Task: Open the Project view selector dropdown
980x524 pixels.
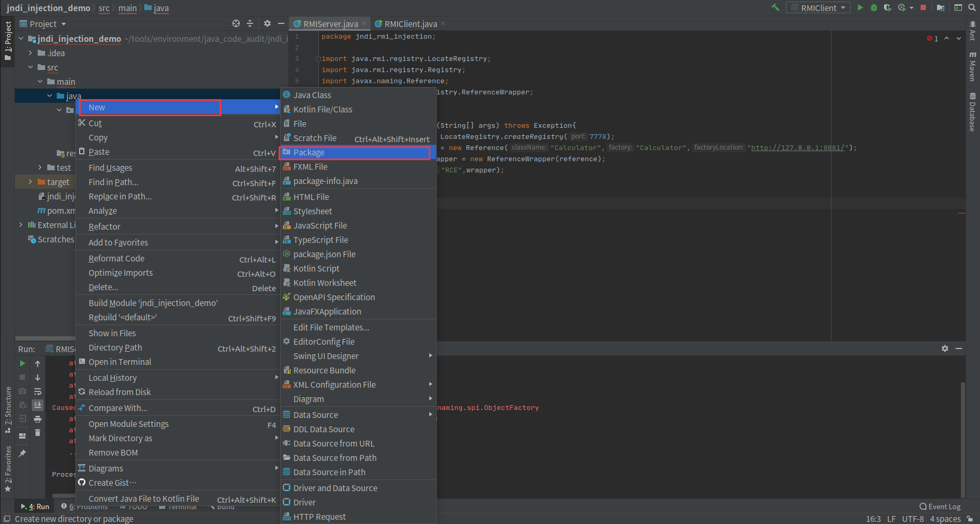Action: [x=42, y=24]
